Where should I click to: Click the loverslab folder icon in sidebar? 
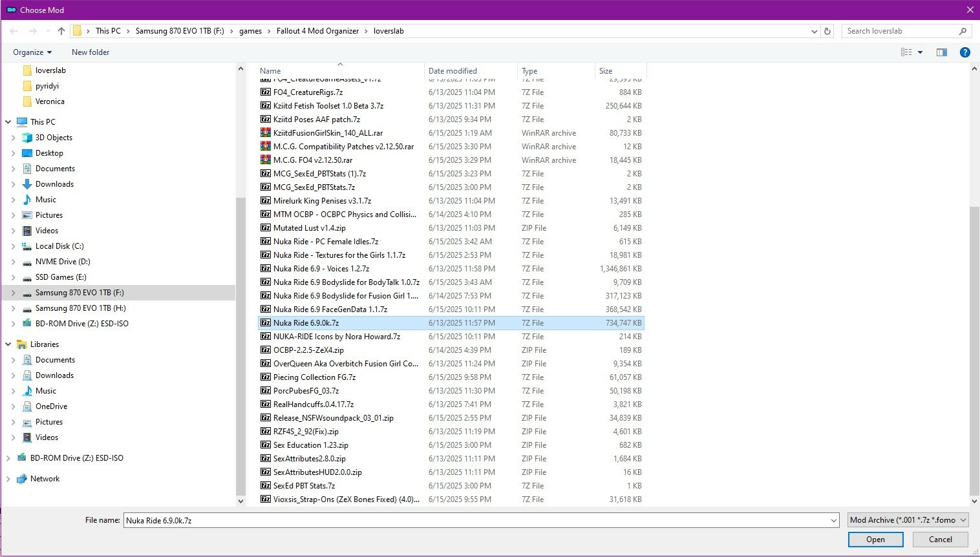click(x=27, y=70)
